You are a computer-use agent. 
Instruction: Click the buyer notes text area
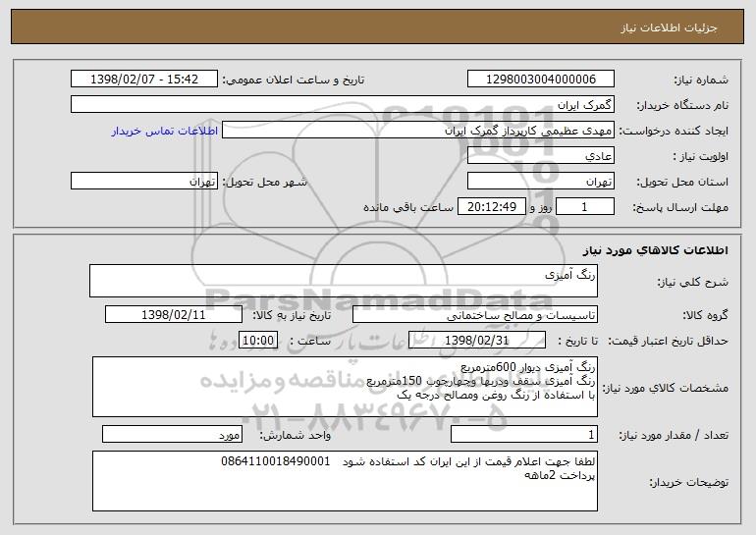(x=345, y=481)
